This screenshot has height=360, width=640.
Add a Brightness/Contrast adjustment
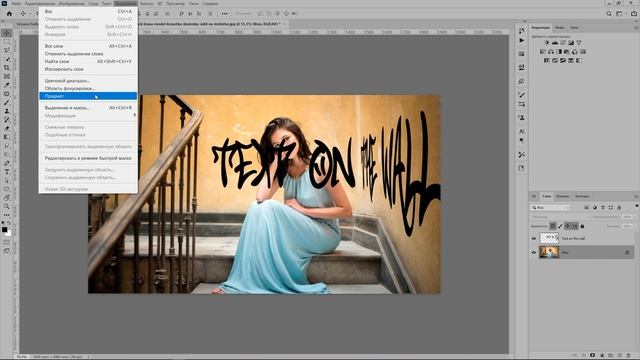click(x=547, y=42)
